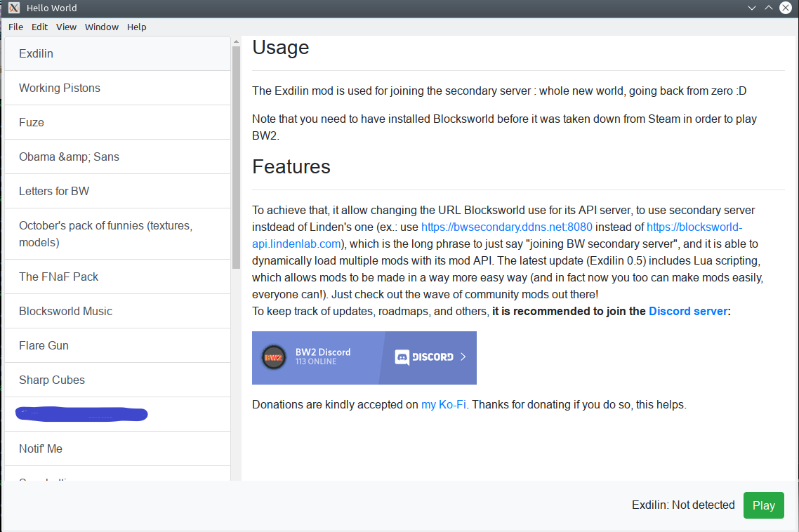Open the Edit menu

click(39, 27)
